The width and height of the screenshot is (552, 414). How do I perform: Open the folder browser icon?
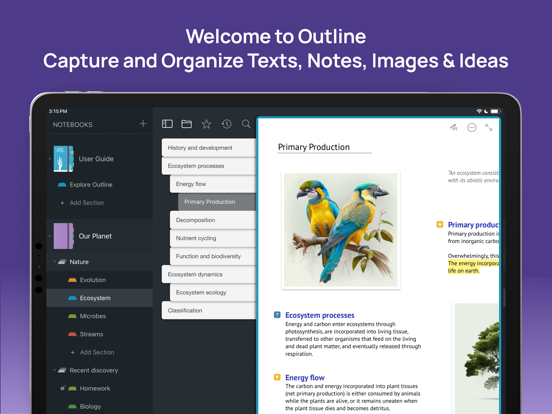[187, 124]
